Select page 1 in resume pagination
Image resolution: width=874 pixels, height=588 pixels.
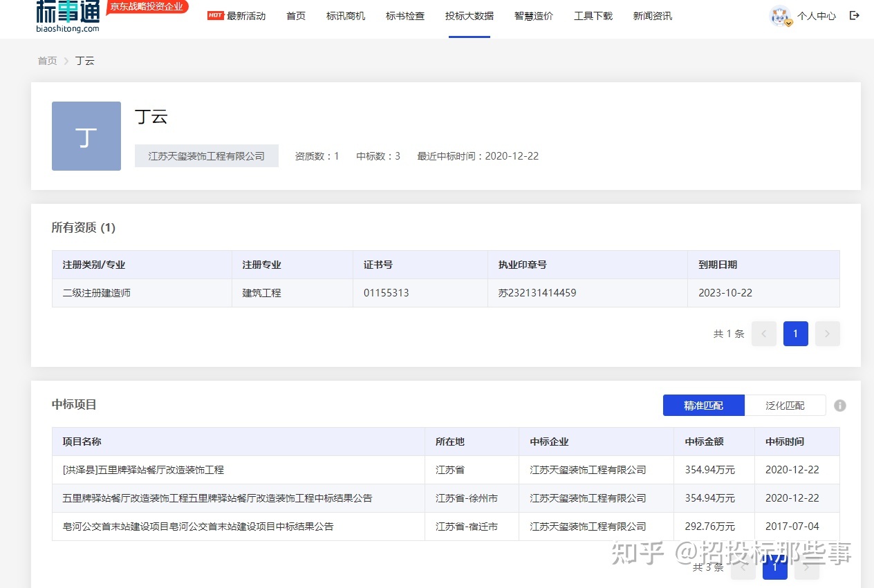pyautogui.click(x=795, y=334)
